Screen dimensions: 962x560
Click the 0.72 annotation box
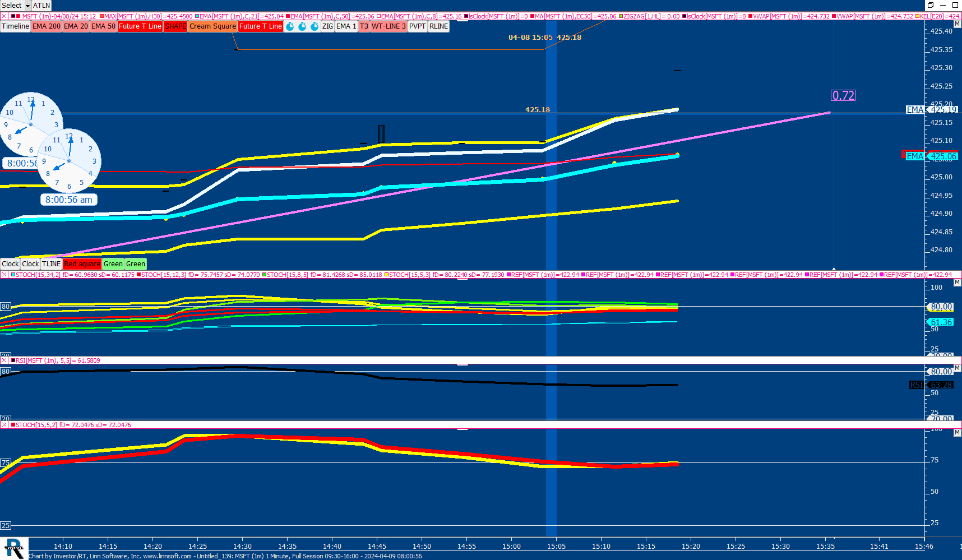click(843, 95)
